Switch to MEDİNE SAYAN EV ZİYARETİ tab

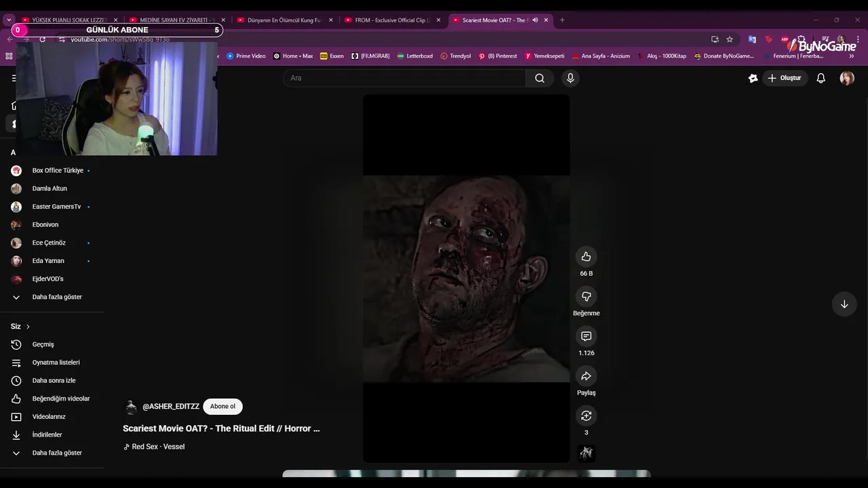tap(176, 20)
